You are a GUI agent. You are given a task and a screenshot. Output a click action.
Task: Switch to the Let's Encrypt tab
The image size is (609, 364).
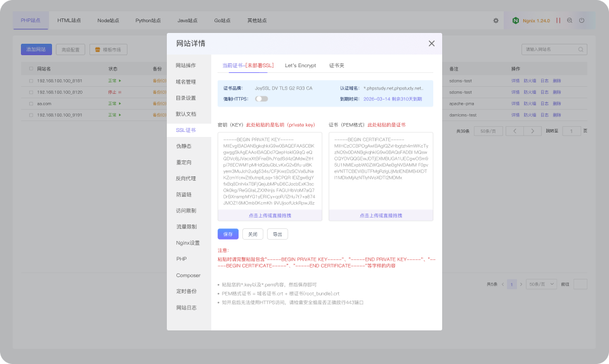(x=300, y=65)
